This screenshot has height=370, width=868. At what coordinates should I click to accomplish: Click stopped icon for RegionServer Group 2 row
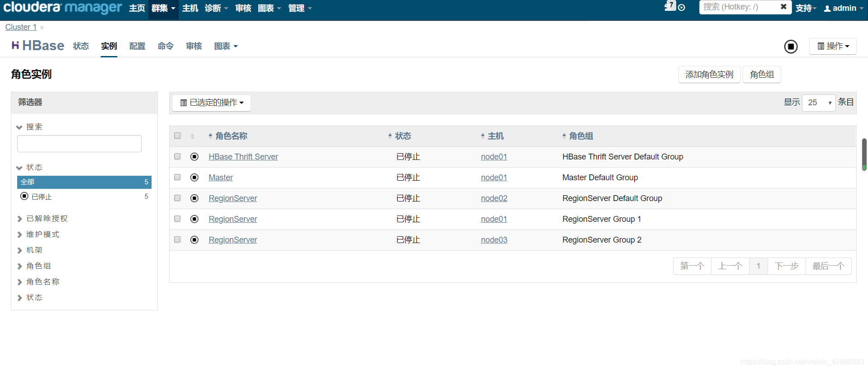[194, 239]
